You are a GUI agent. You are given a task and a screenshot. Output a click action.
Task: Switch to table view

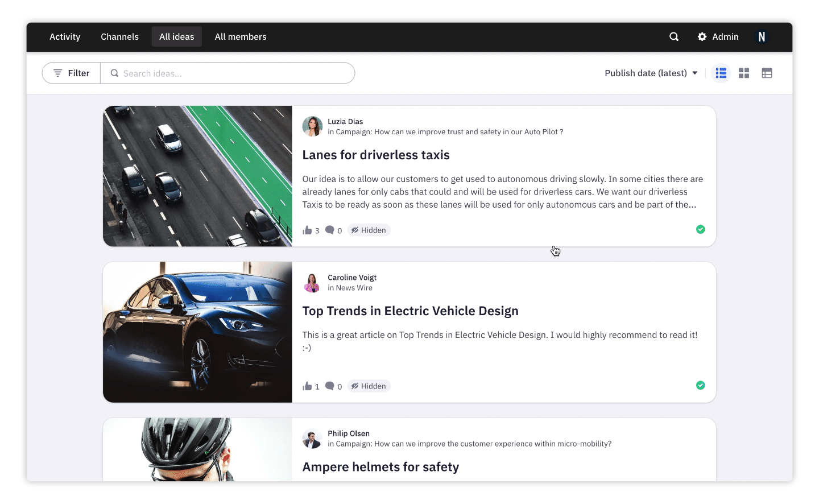pos(767,73)
